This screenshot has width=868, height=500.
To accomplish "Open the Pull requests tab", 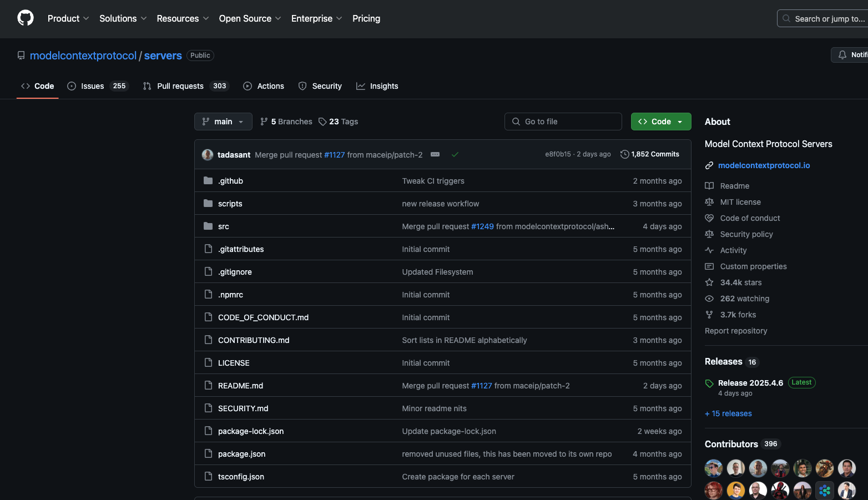I will [185, 86].
